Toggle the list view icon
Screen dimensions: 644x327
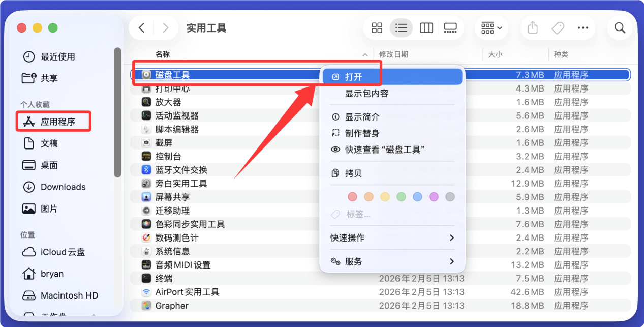click(x=401, y=27)
